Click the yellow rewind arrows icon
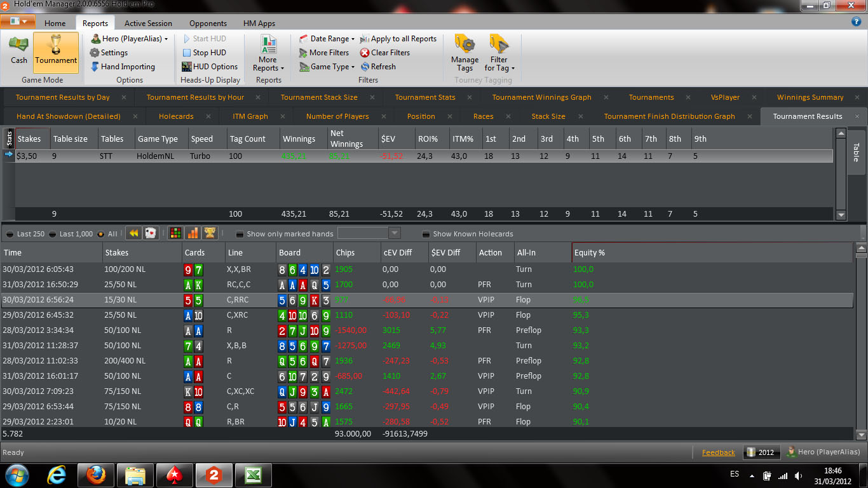This screenshot has width=868, height=488. (x=133, y=233)
